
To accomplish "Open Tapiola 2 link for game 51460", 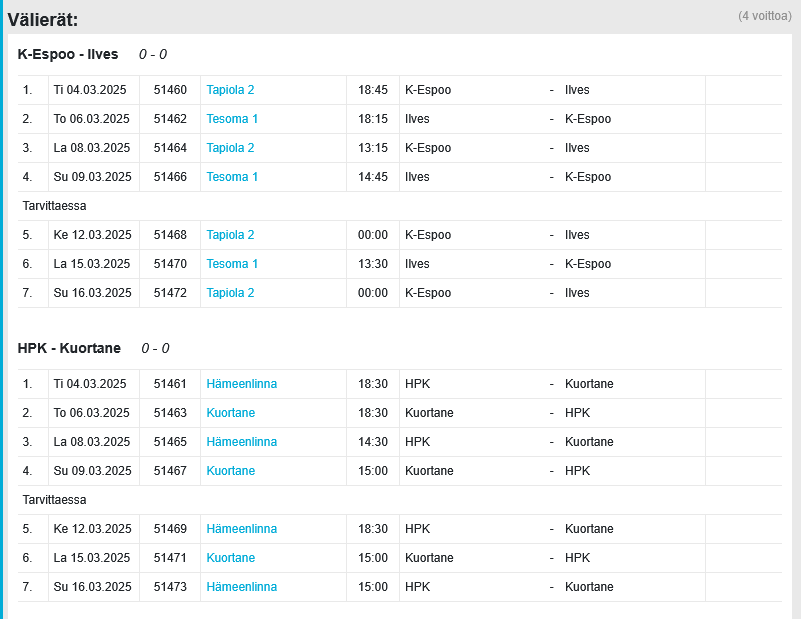I will click(230, 90).
